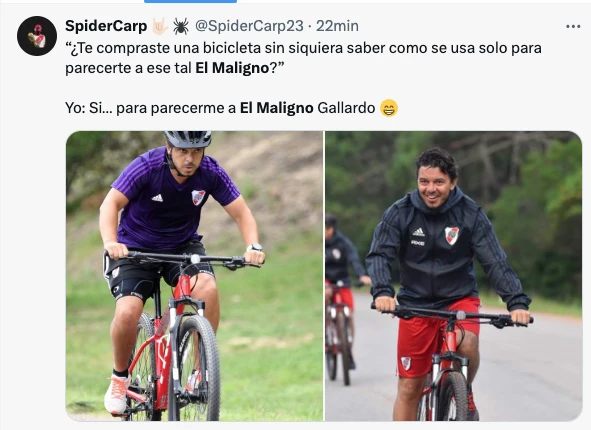The image size is (591, 430).
Task: Click the grinning emoji after Gallardo
Action: click(389, 109)
